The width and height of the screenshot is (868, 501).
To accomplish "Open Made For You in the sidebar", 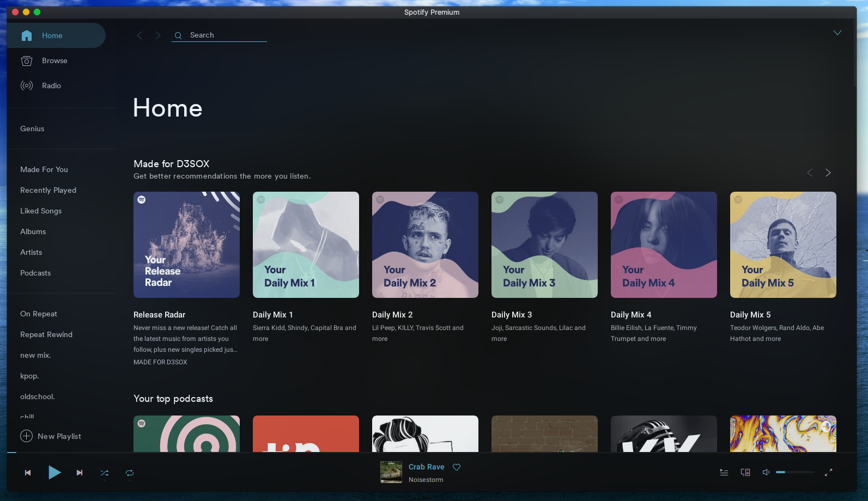I will 44,169.
